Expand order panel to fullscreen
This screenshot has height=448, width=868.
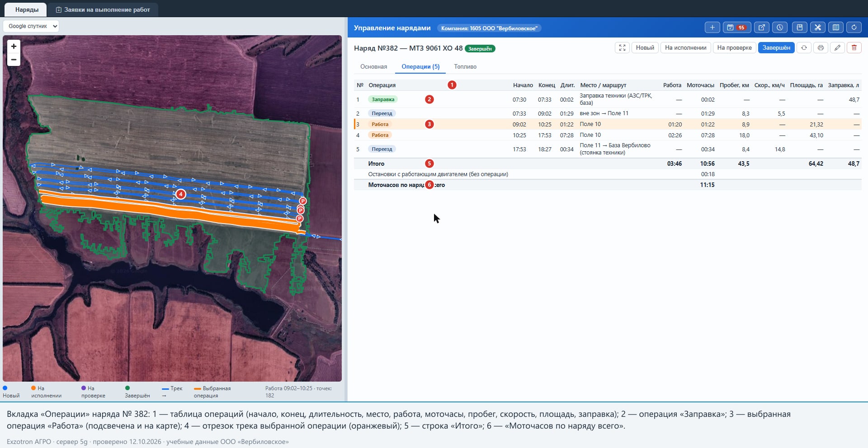(622, 47)
